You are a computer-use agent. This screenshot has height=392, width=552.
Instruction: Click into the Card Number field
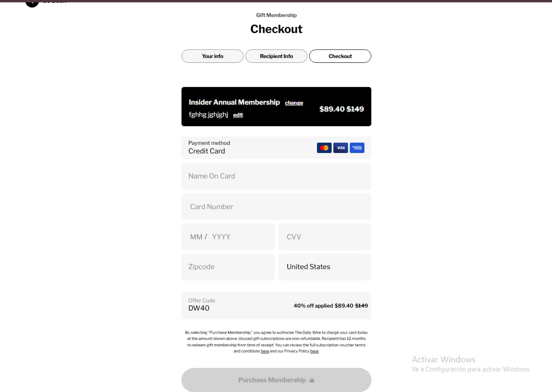click(x=276, y=207)
